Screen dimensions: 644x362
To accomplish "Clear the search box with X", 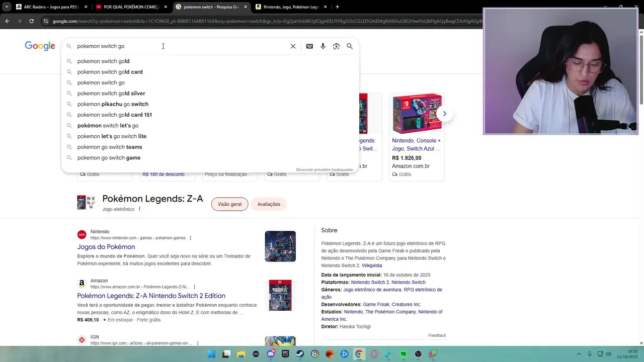I will coord(293,46).
